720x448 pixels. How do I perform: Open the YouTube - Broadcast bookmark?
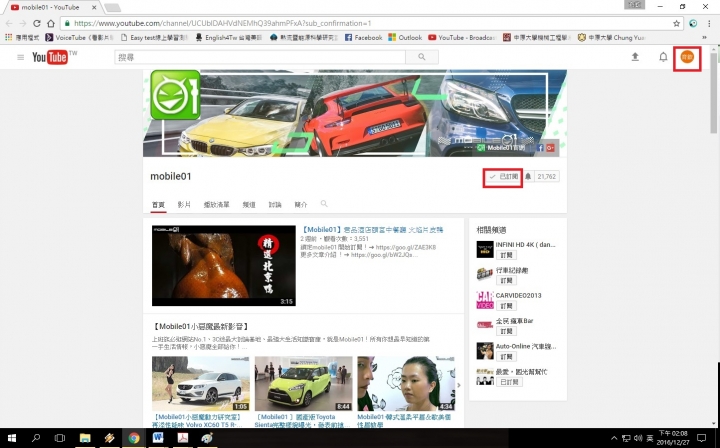[462, 38]
